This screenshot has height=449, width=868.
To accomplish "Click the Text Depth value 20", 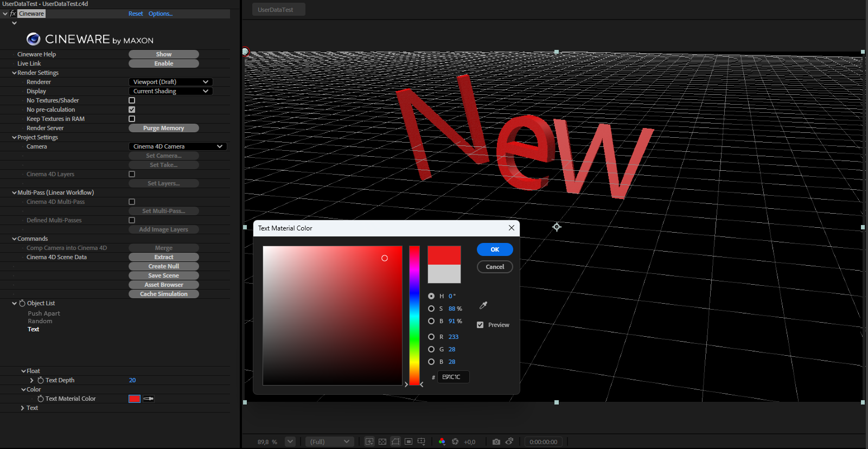I will [132, 380].
